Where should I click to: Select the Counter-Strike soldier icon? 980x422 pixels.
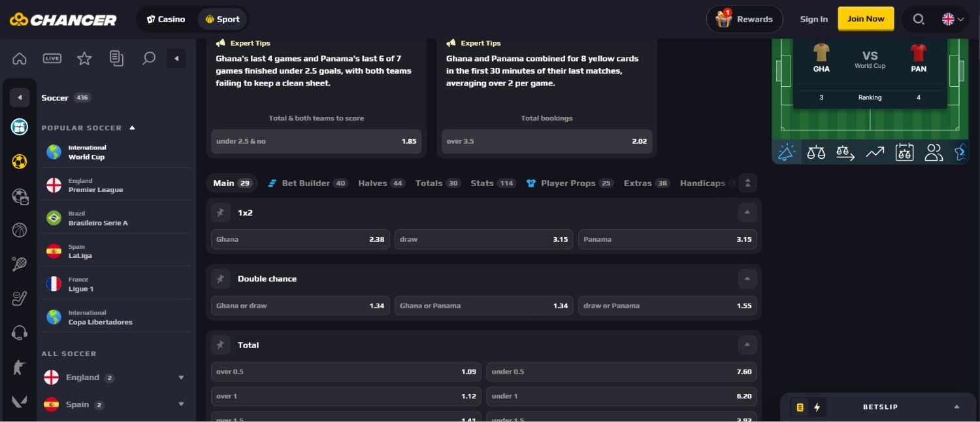pos(20,367)
